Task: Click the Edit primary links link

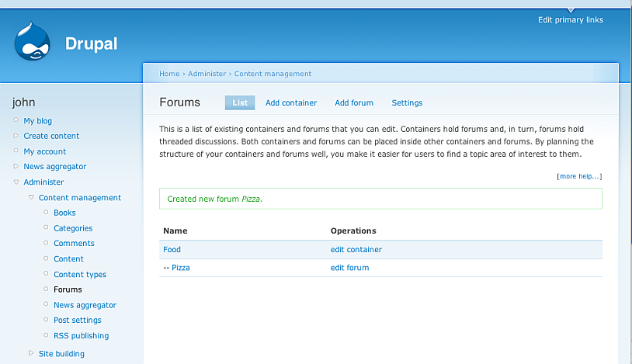Action: [570, 20]
